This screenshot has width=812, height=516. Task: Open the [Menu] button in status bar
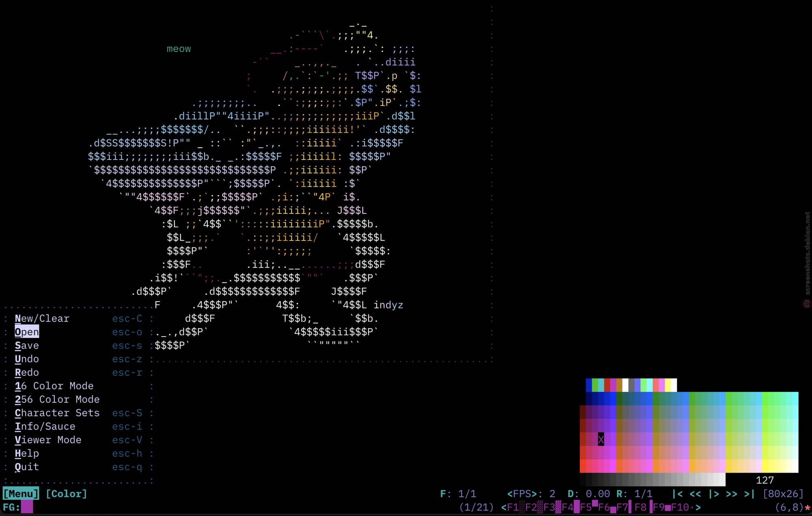(21, 494)
